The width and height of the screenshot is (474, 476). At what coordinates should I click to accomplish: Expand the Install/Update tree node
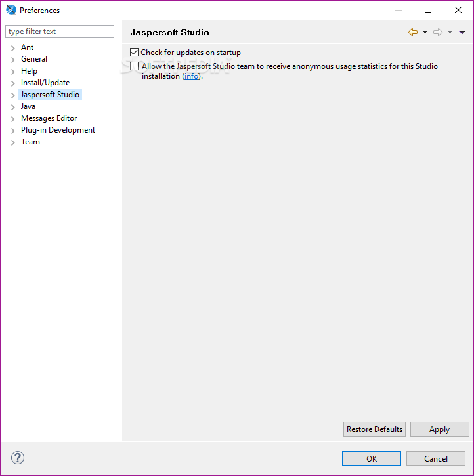click(x=12, y=83)
